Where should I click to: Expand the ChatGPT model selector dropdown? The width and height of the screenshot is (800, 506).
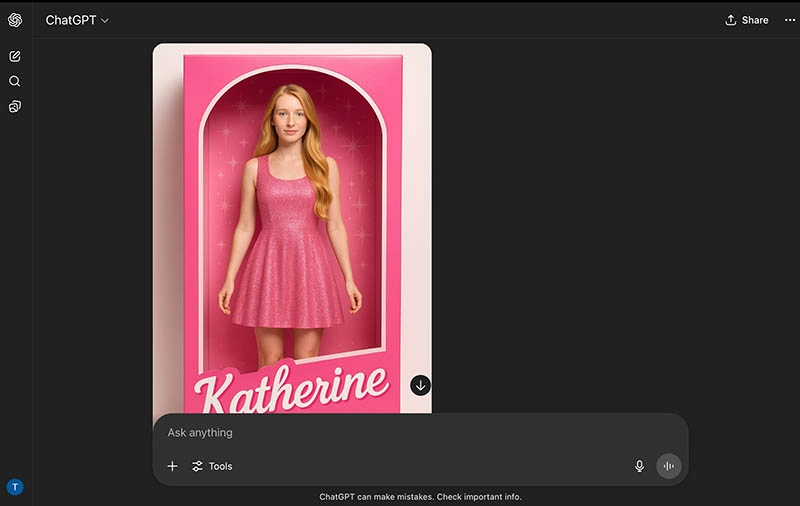point(77,20)
